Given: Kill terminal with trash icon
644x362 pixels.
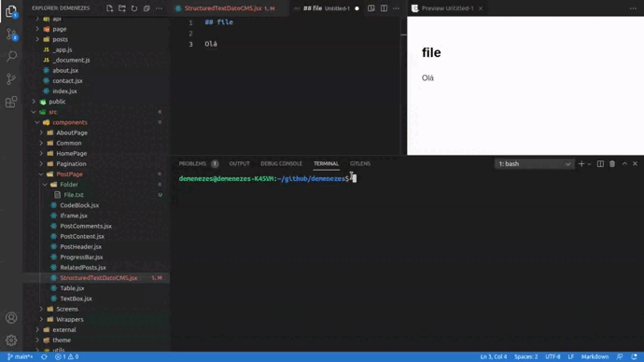Looking at the screenshot, I should (612, 164).
